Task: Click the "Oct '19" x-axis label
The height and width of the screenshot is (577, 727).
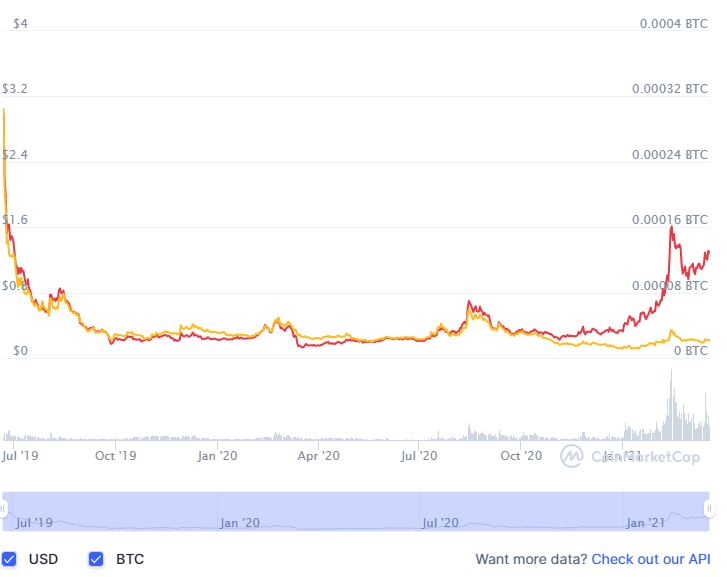Action: (x=115, y=456)
